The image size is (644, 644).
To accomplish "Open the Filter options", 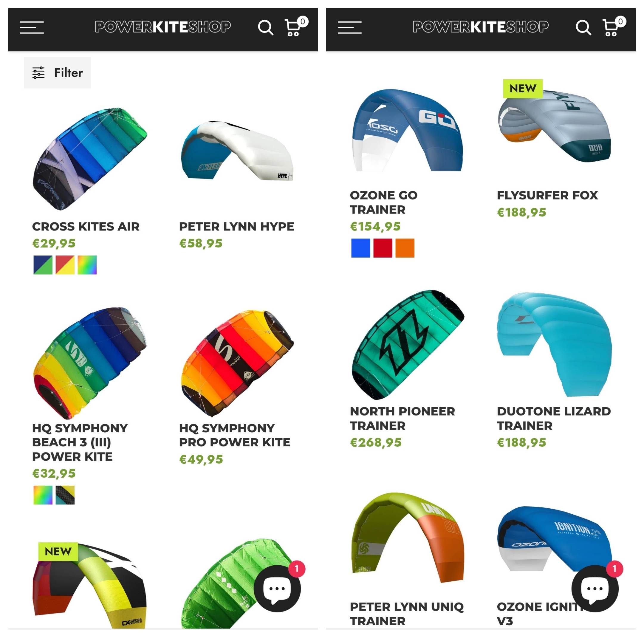I will coord(57,73).
